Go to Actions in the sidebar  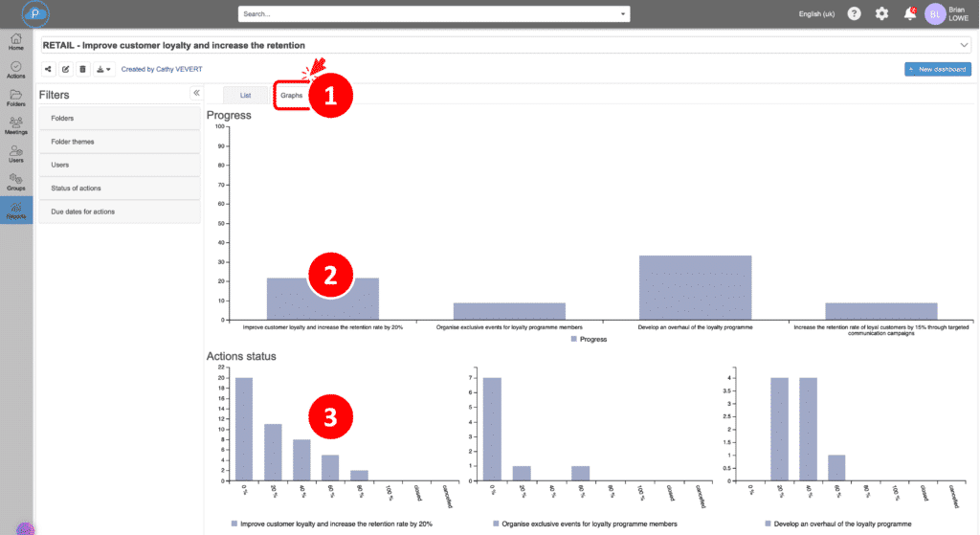pos(16,70)
